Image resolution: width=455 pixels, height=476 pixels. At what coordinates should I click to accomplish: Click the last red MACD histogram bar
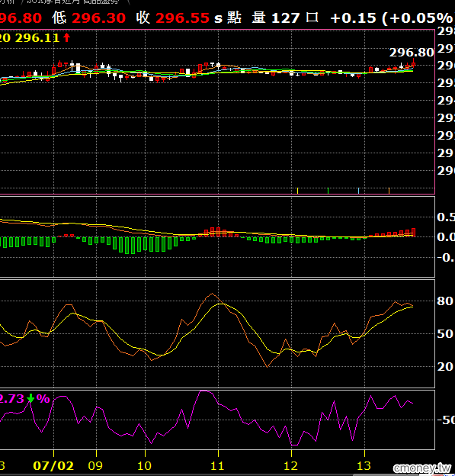pyautogui.click(x=413, y=232)
